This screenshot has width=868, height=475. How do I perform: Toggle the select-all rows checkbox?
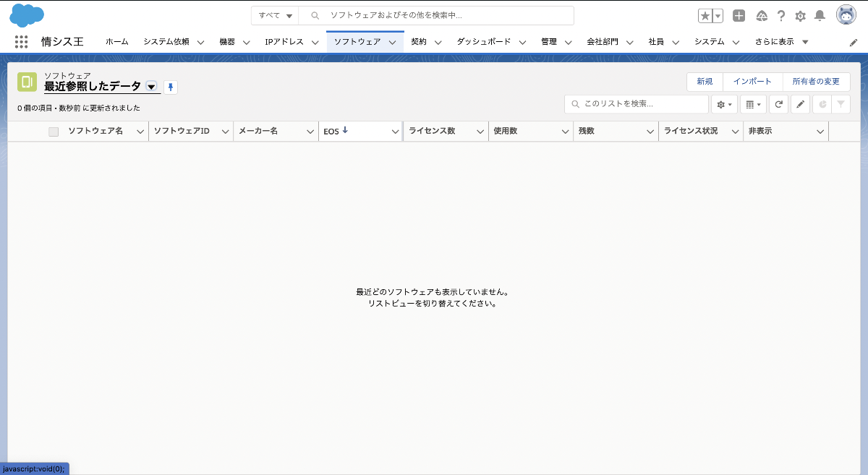pos(54,132)
